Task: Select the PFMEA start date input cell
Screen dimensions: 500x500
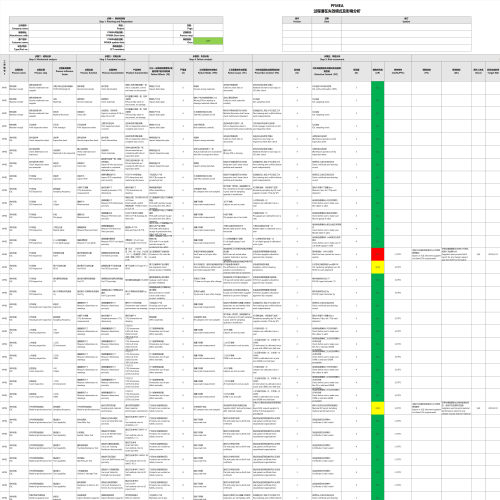Action: coord(149,34)
